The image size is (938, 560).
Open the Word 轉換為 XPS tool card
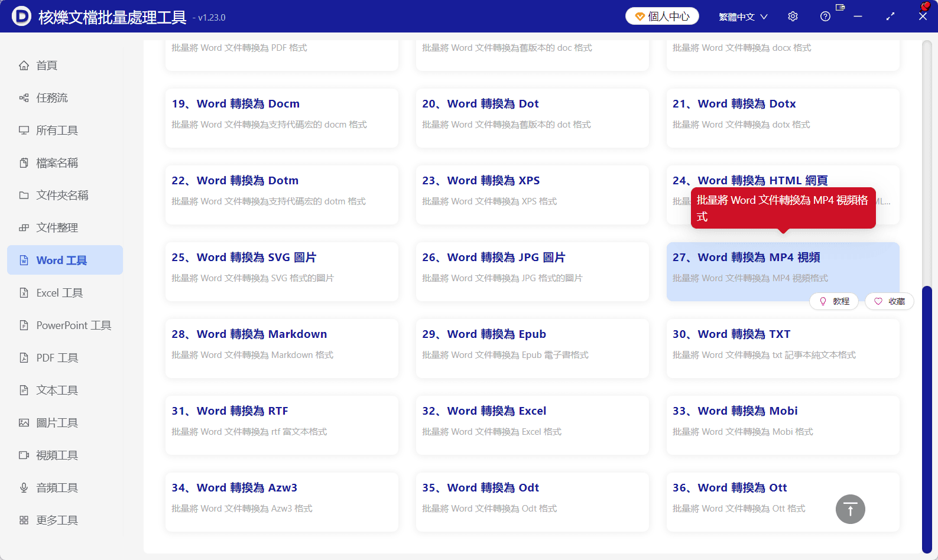point(533,195)
